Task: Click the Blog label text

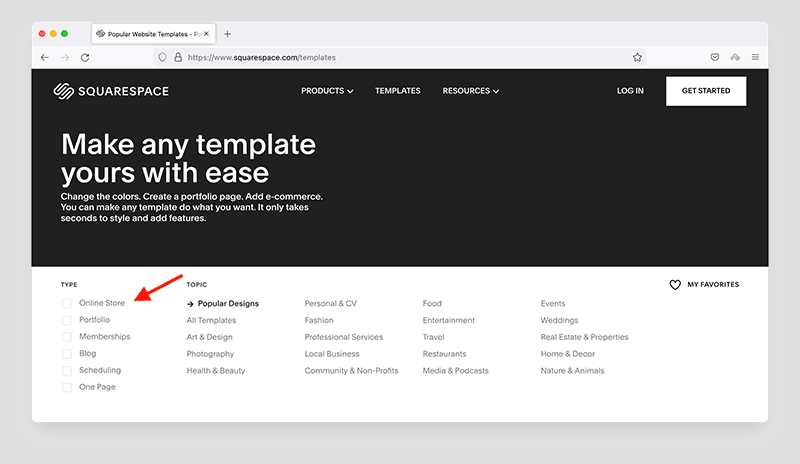Action: click(87, 354)
